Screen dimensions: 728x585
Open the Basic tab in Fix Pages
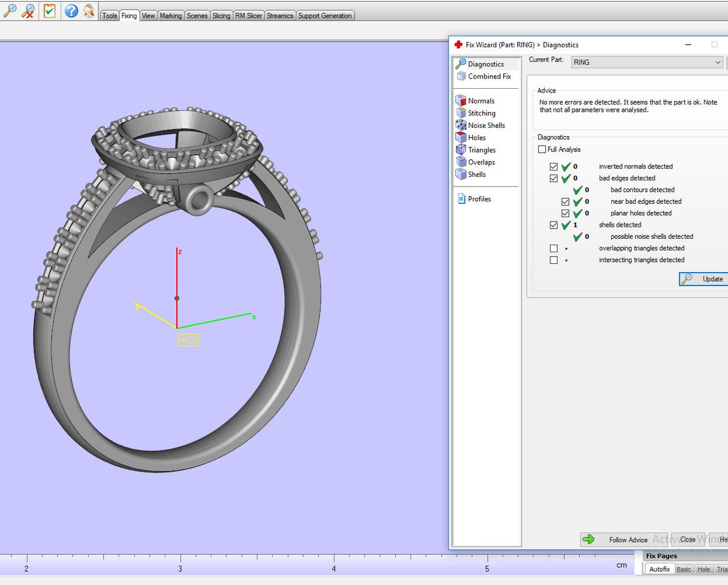(683, 569)
